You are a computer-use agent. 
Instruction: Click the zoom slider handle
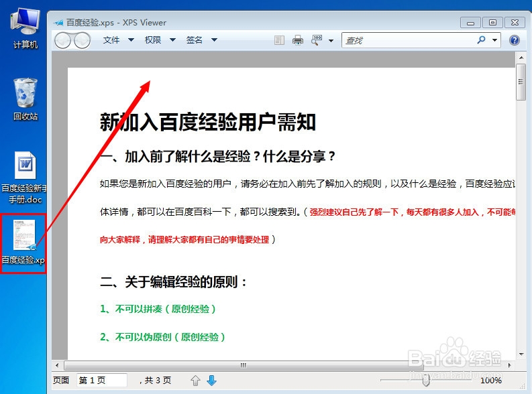[x=426, y=381]
